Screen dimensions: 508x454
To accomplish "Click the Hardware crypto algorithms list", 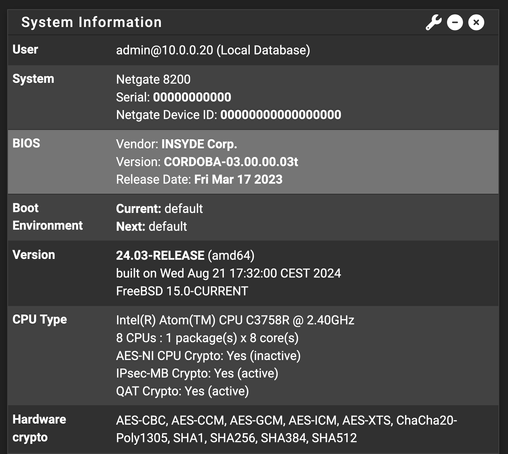I will coord(287,429).
